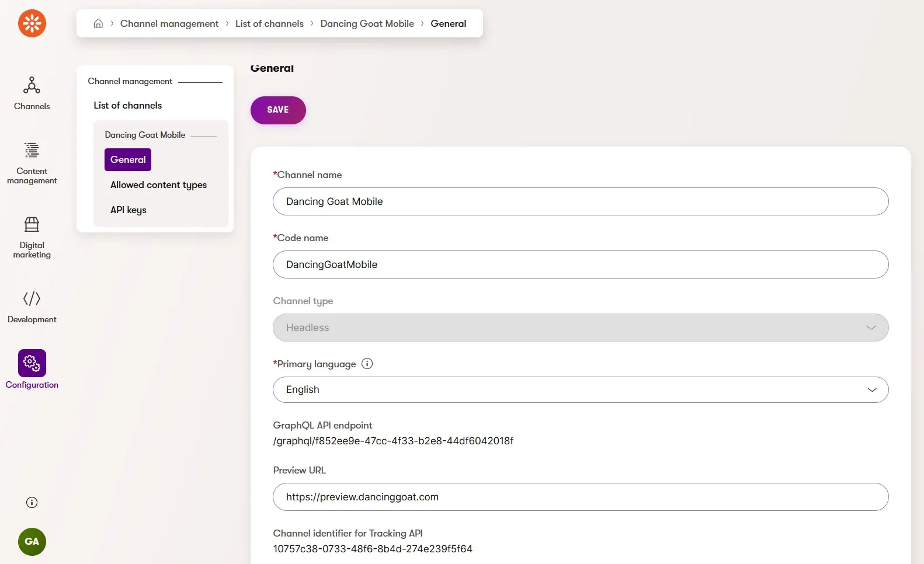This screenshot has width=924, height=564.
Task: Click the Preview URL label
Action: (x=299, y=470)
